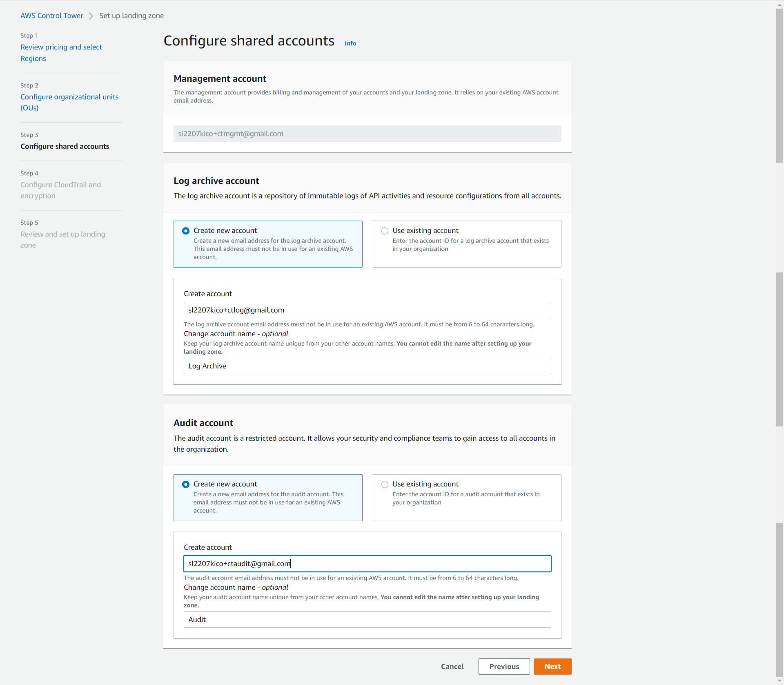784x685 pixels.
Task: Click the breadcrumb chevron separator icon
Action: click(x=91, y=16)
